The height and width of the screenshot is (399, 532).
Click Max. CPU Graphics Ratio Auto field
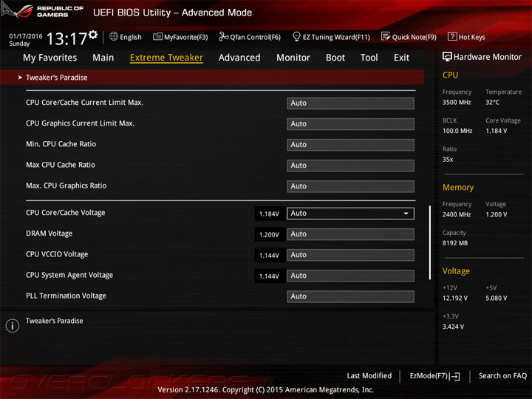tap(350, 186)
